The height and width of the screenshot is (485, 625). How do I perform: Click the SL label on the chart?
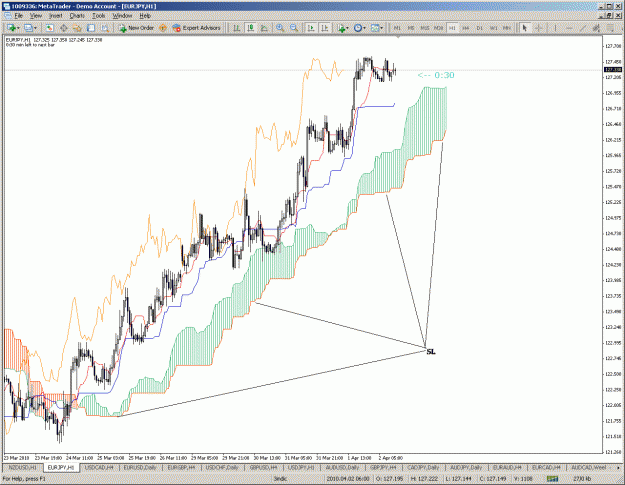point(431,352)
